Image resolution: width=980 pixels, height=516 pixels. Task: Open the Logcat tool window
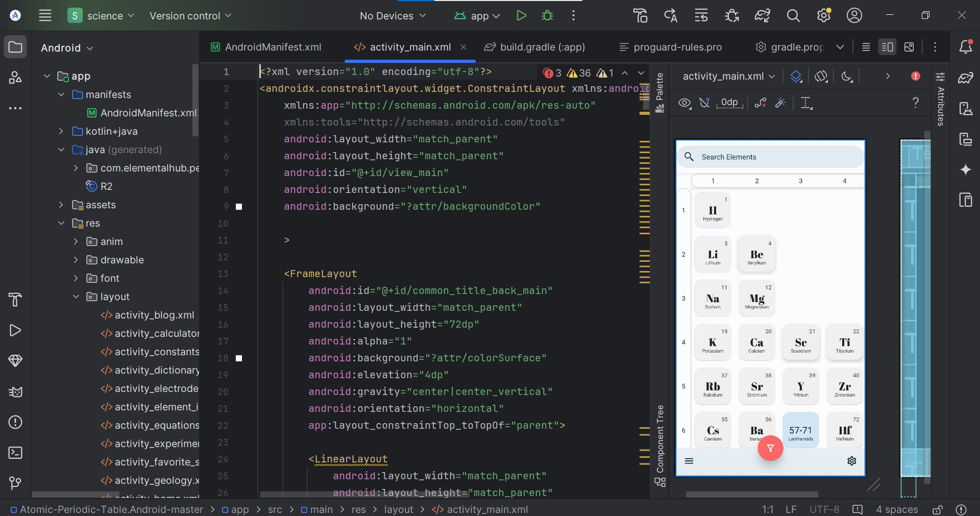(15, 392)
